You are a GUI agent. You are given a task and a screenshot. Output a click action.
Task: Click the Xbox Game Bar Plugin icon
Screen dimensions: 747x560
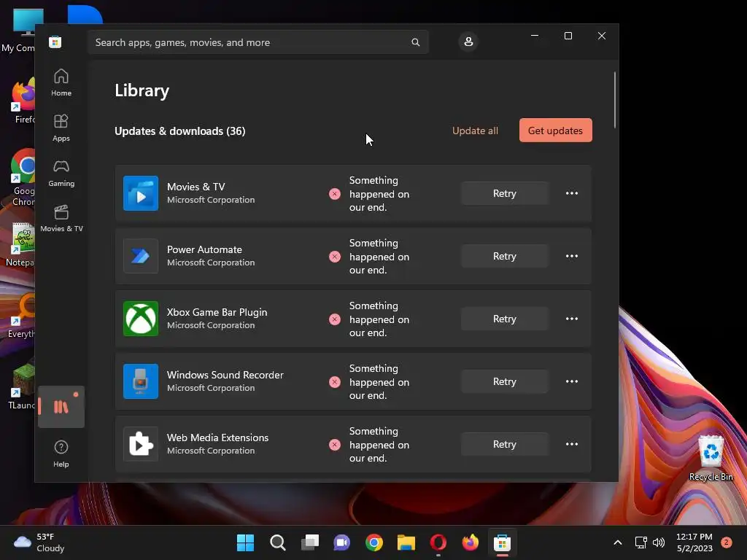(x=141, y=319)
